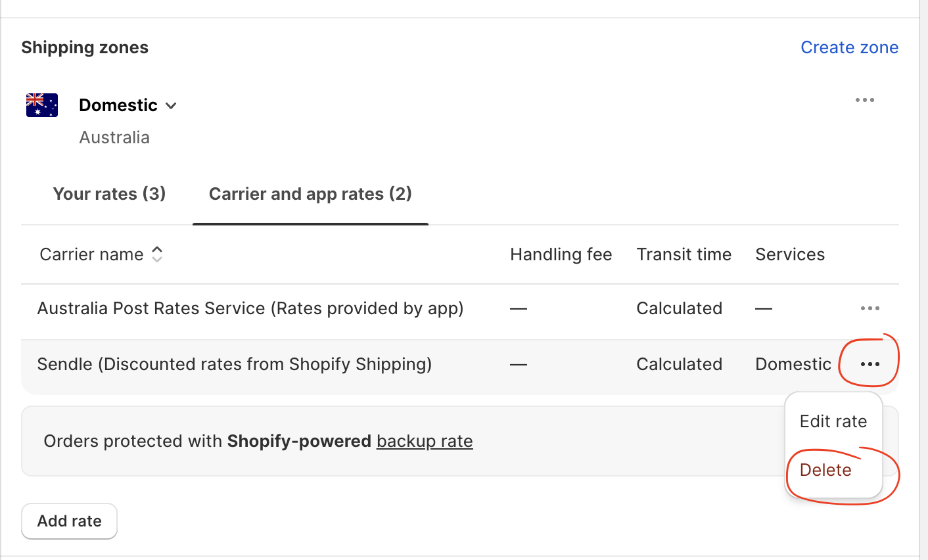Image resolution: width=928 pixels, height=560 pixels.
Task: Click the Services column header
Action: pyautogui.click(x=789, y=254)
